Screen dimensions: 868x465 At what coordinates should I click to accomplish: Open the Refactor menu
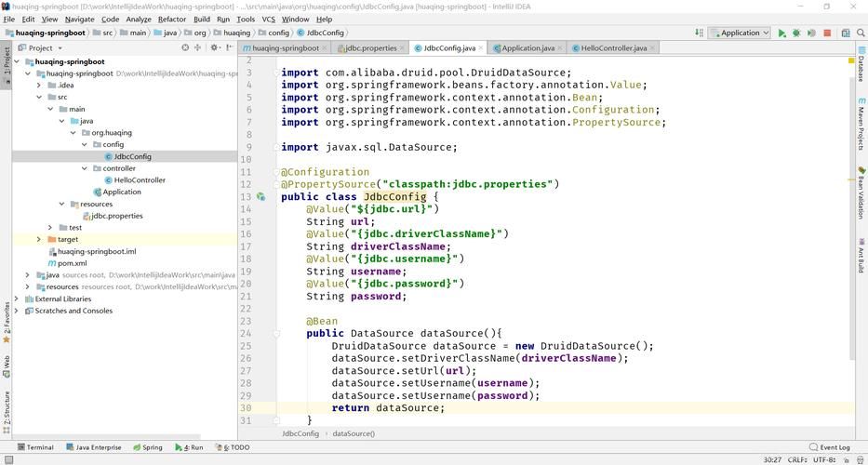172,19
